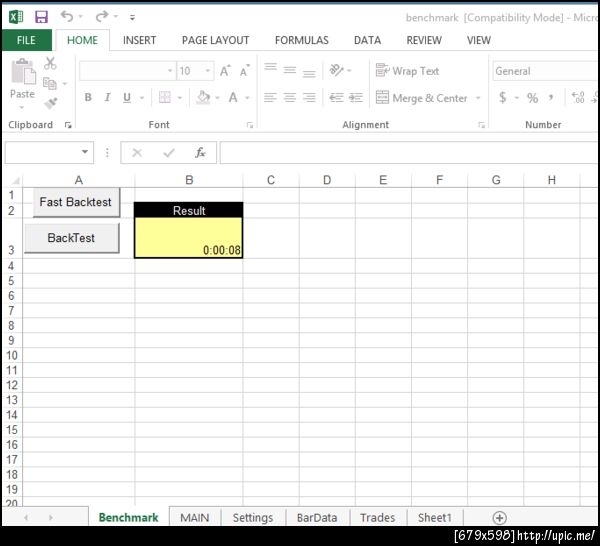Switch to the BarData sheet tab
Image resolution: width=600 pixels, height=546 pixels.
(317, 518)
